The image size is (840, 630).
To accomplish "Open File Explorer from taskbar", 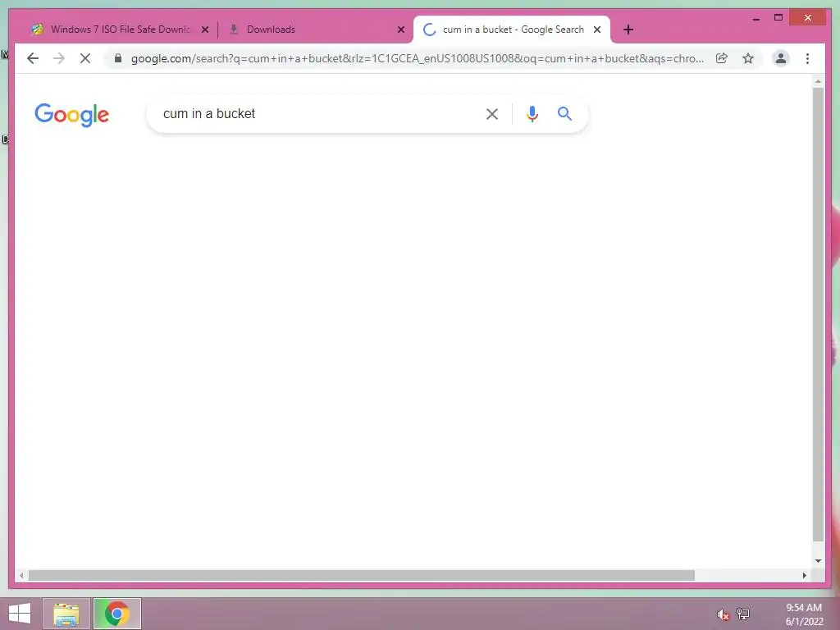I will 66,614.
